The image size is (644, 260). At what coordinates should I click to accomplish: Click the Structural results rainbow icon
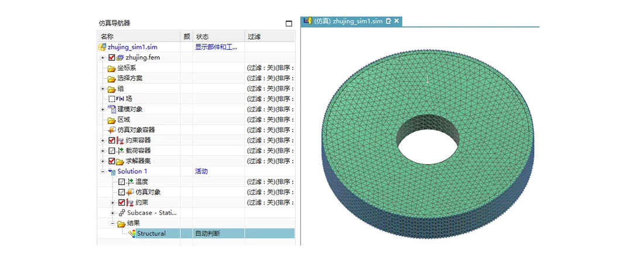131,234
